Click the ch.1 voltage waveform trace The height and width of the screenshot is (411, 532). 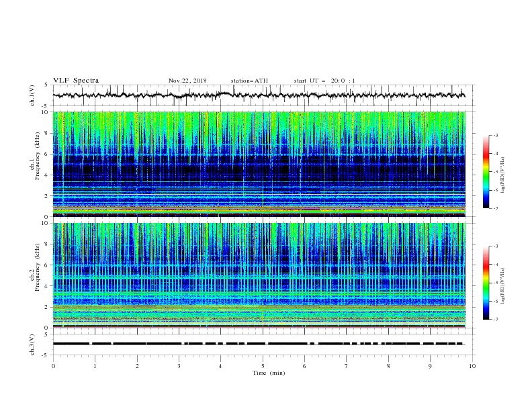pyautogui.click(x=259, y=95)
